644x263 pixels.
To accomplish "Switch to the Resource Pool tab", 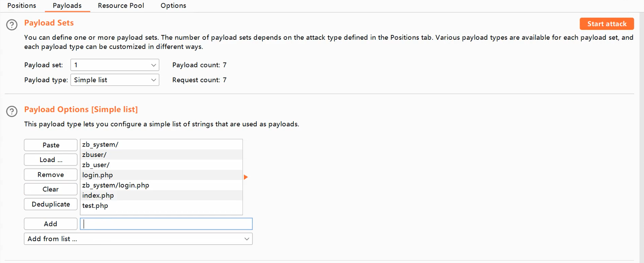I will pos(121,6).
